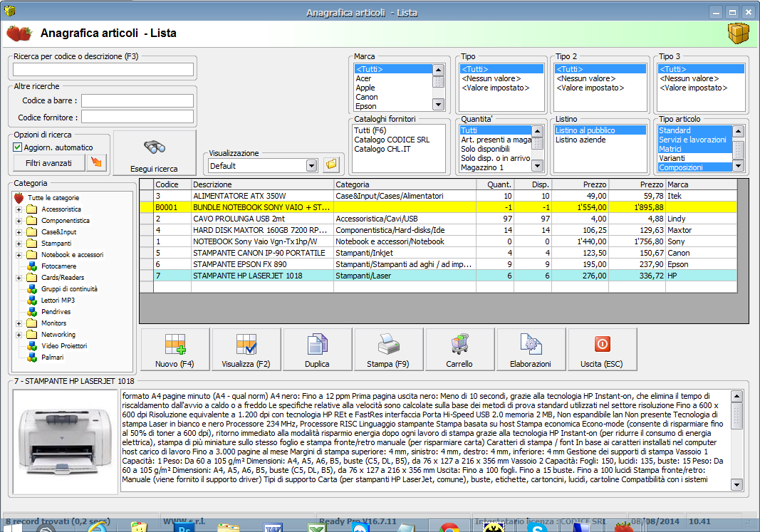The width and height of the screenshot is (760, 532).
Task: Select Tutte le categorie in category tree
Action: pos(53,198)
